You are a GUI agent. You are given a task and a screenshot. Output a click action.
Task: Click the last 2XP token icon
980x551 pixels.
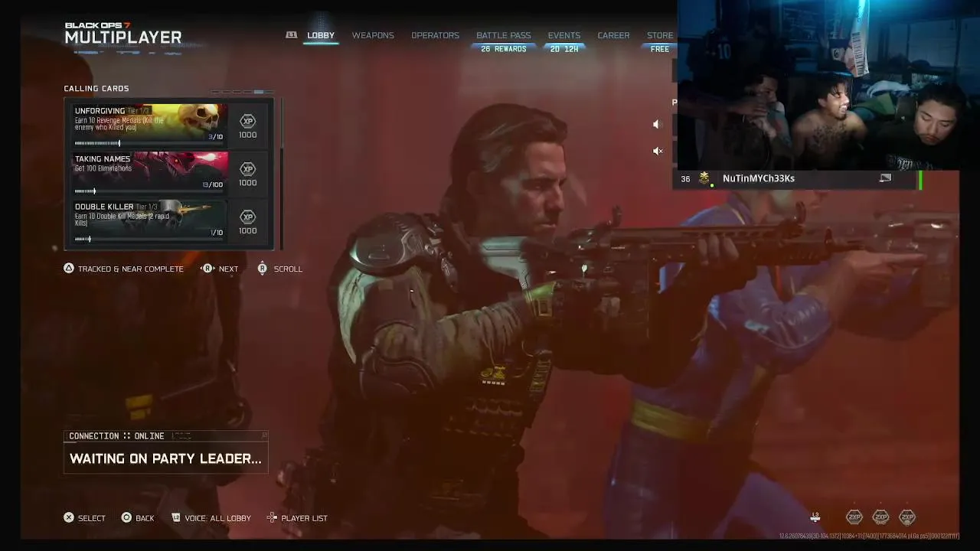pos(907,517)
